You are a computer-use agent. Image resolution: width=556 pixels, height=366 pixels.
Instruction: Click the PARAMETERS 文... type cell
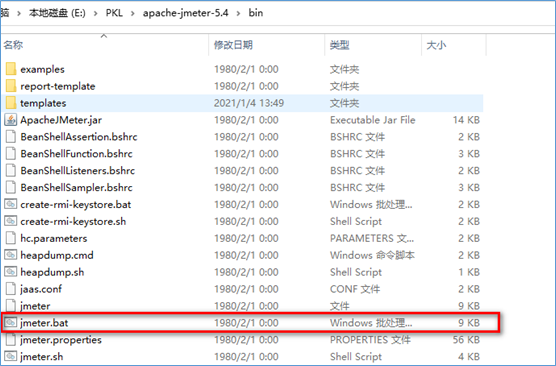(x=372, y=238)
